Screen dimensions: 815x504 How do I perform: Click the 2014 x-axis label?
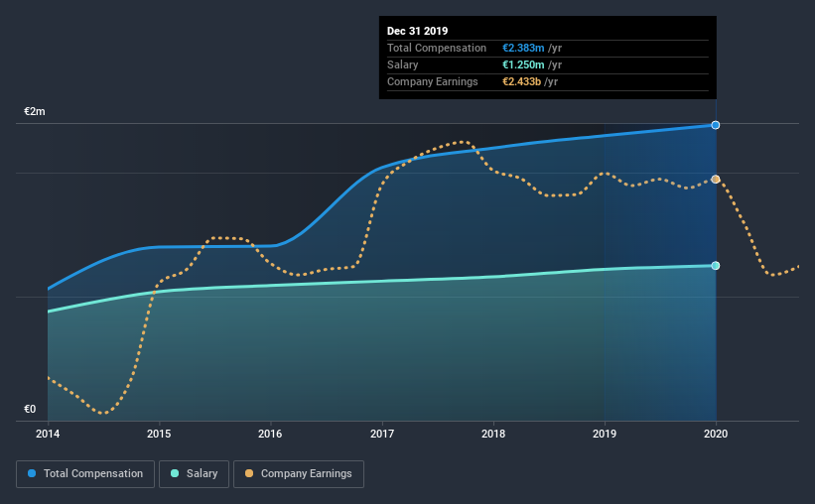click(x=48, y=434)
